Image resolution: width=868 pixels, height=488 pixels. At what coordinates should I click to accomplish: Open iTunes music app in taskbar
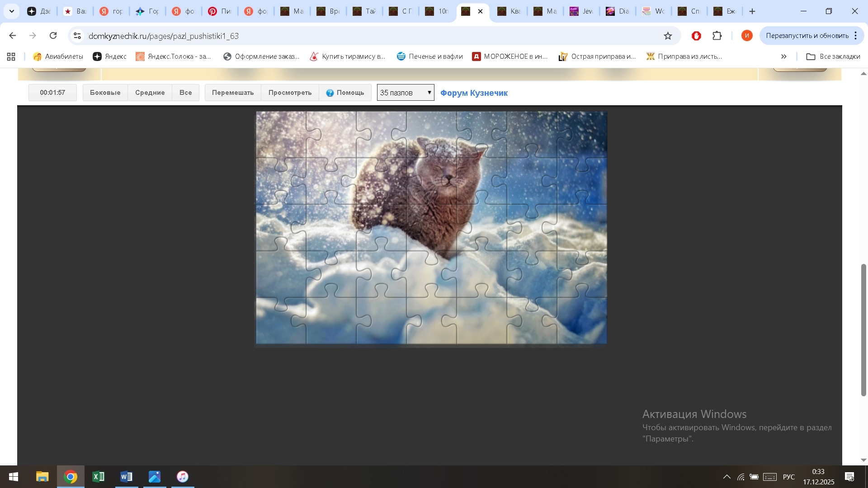(x=183, y=477)
